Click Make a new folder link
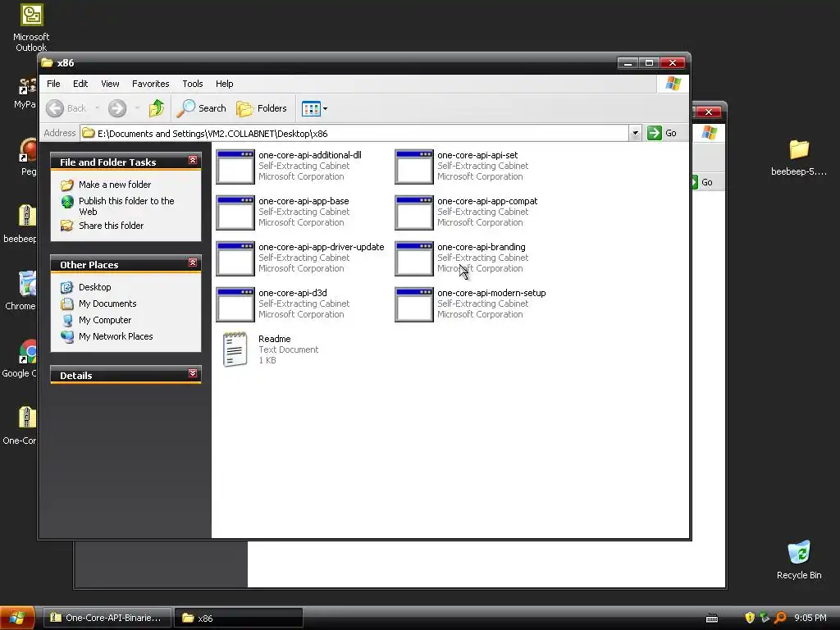 pos(115,185)
